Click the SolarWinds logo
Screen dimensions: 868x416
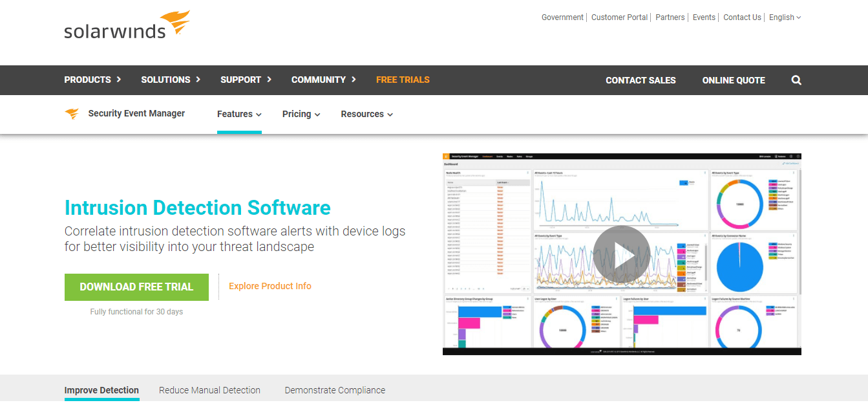click(x=127, y=25)
